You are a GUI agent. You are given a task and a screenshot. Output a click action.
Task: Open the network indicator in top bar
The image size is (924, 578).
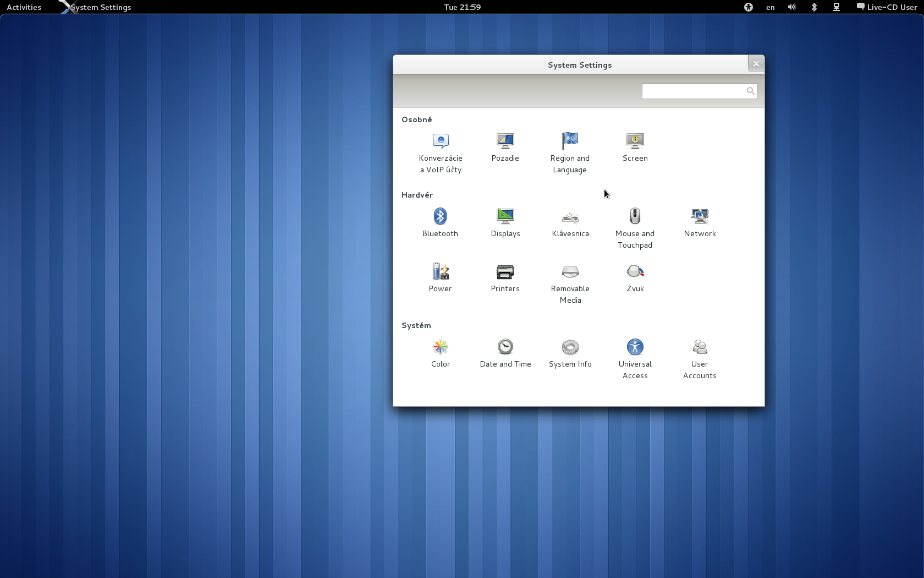(x=837, y=7)
